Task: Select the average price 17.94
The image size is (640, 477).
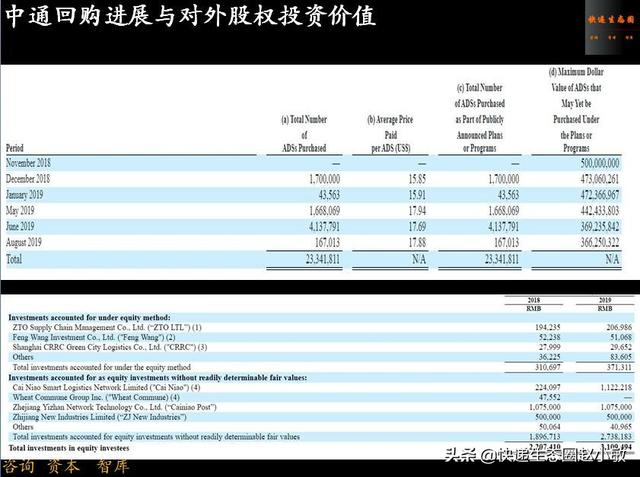Action: pyautogui.click(x=417, y=211)
